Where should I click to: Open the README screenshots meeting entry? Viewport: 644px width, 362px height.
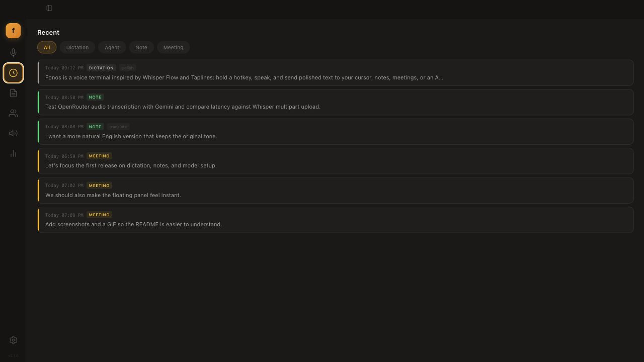pos(336,220)
